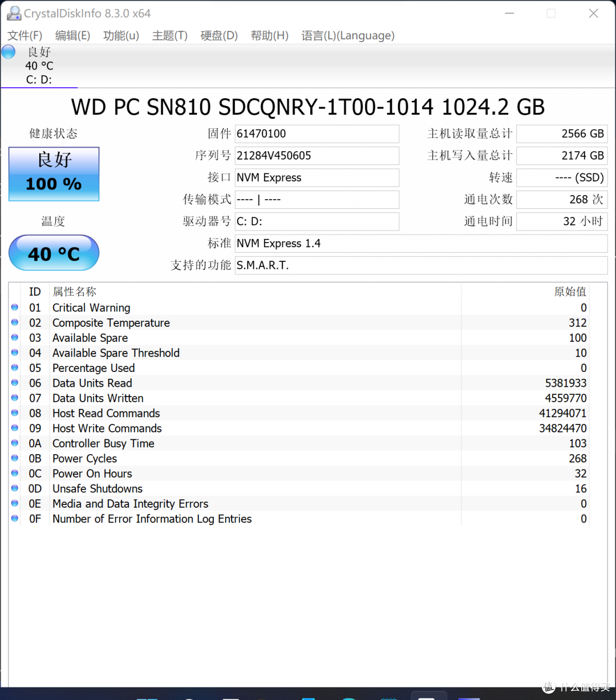Click the 支持的功能 field showing S.M.A.R.T.
This screenshot has width=616, height=700.
[x=422, y=265]
